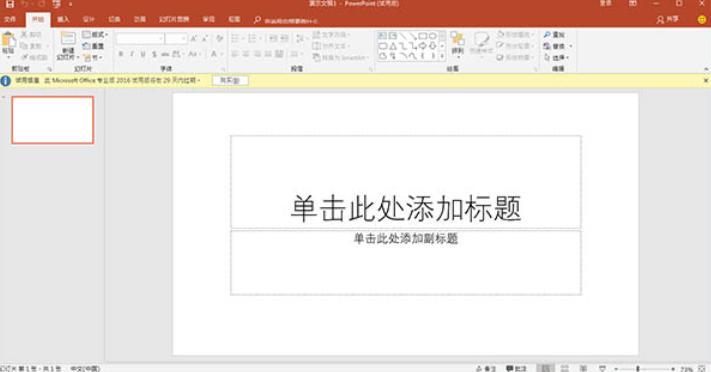Click the Start From Beginning icon in the title bar
711x372 pixels.
click(56, 4)
